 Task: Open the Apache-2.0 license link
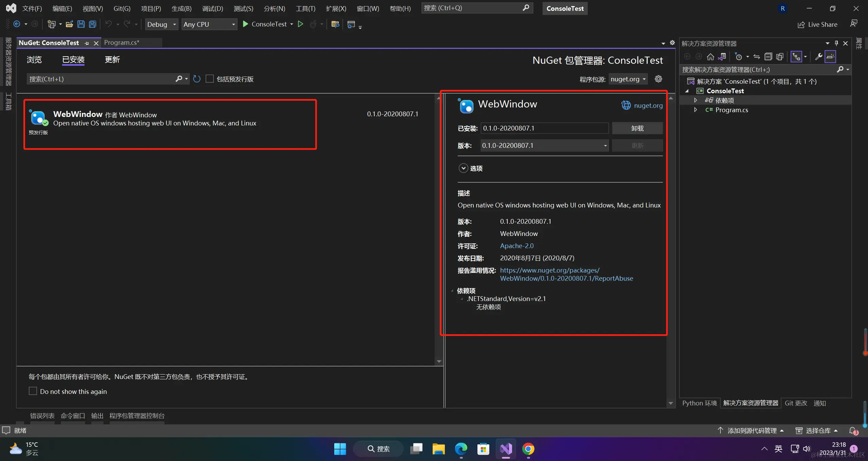516,246
